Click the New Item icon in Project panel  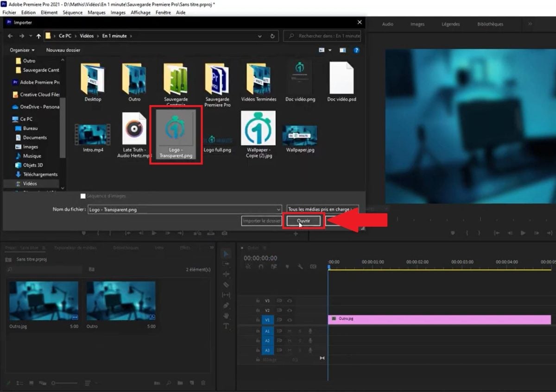click(x=191, y=383)
